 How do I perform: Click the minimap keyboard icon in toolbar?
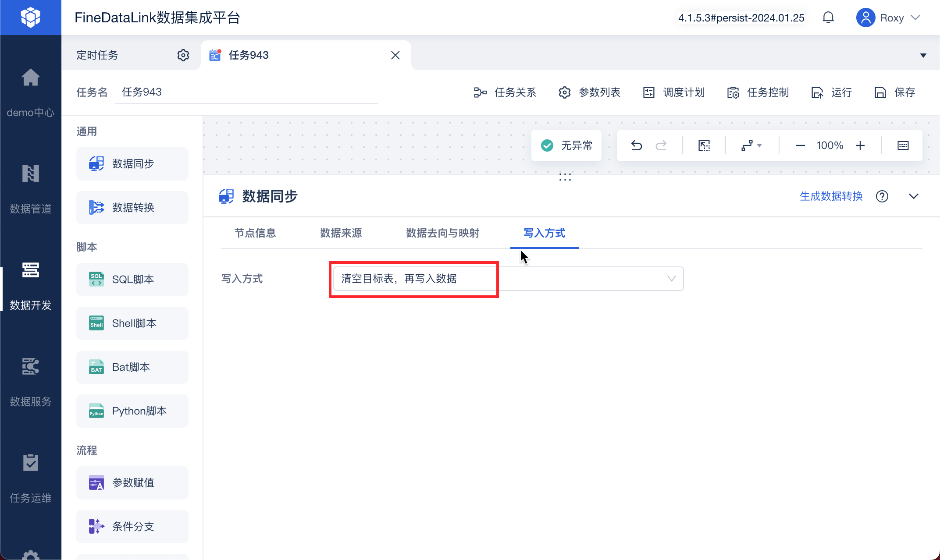point(903,145)
